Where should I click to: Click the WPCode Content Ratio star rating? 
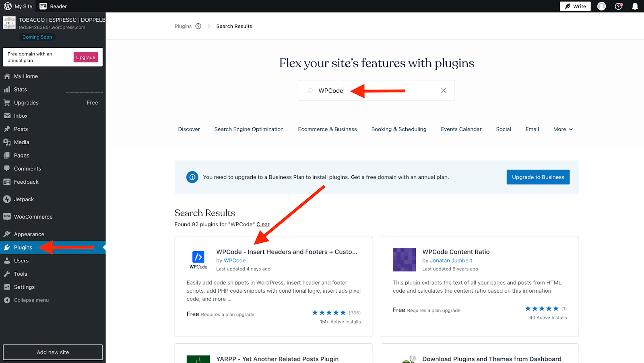click(542, 309)
